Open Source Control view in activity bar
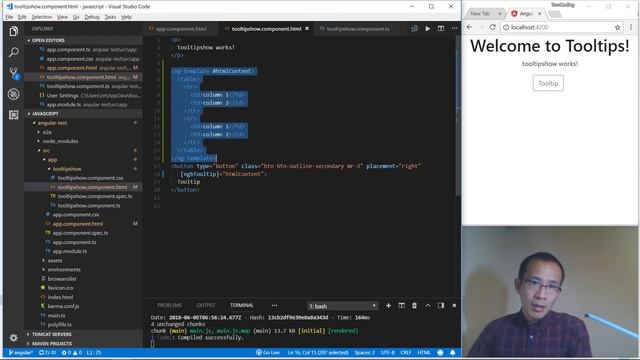This screenshot has height=360, width=640. [13, 73]
